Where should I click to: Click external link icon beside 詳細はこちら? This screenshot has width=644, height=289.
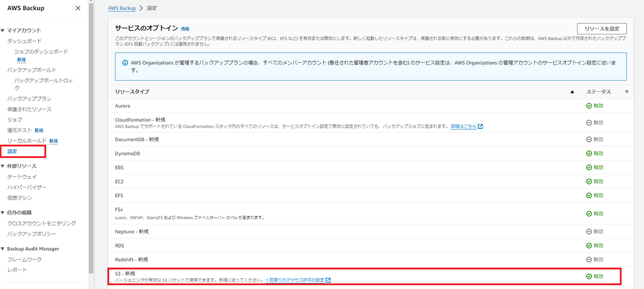(481, 126)
